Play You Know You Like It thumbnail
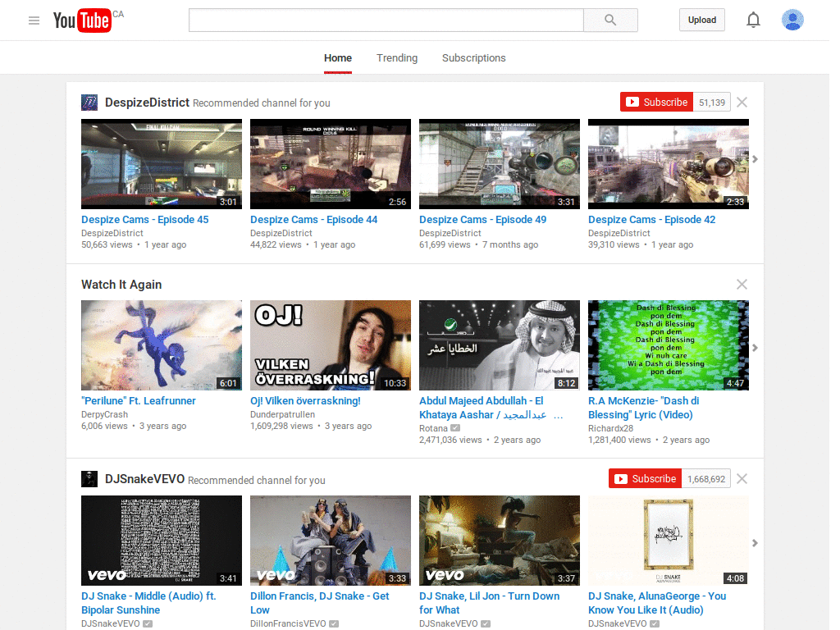Viewport: 840px width, 630px height. 669,541
